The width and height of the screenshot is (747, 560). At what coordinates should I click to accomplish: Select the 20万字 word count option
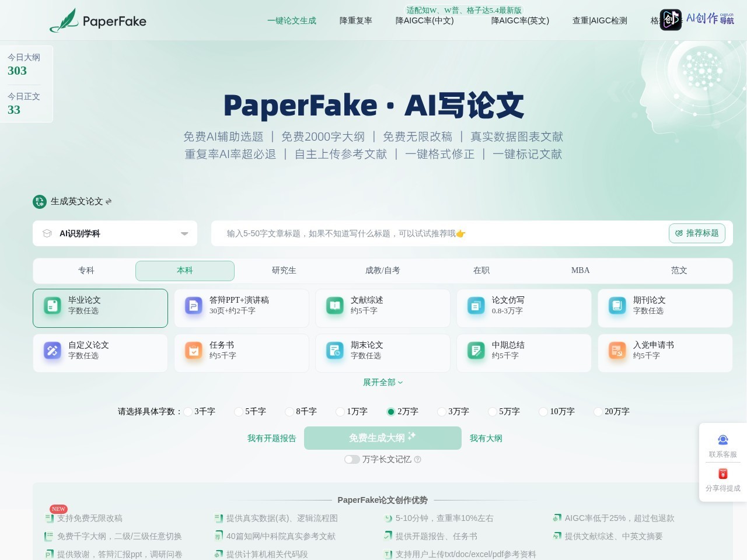(x=612, y=411)
